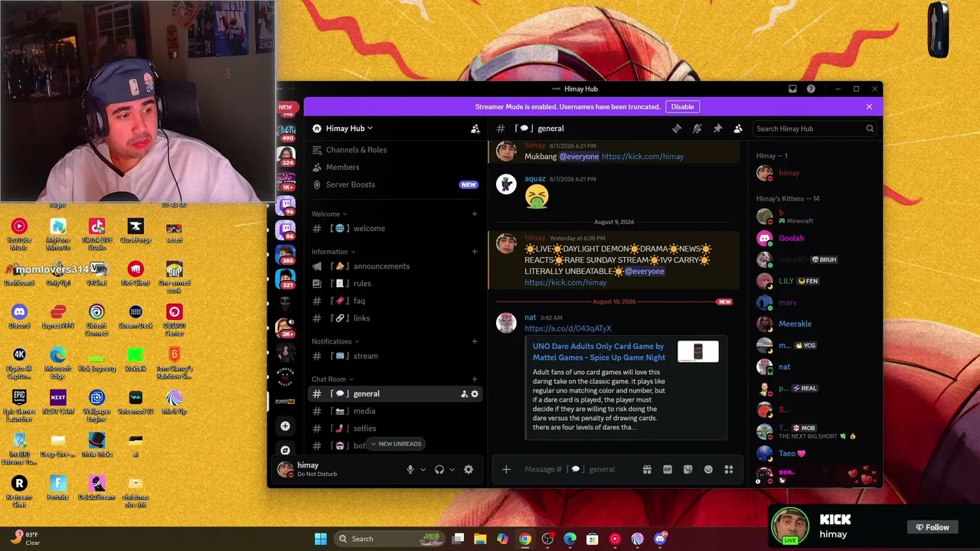Click Add a Server plus in the server list

pos(286,426)
